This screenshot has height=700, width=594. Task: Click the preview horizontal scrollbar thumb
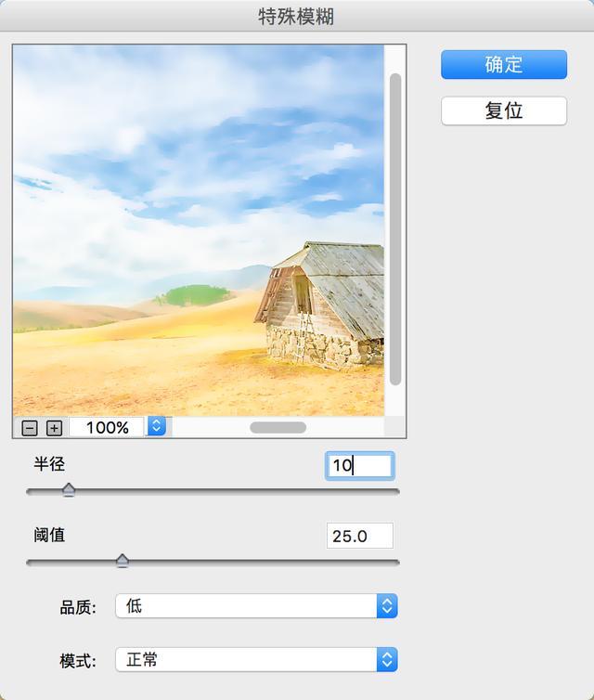(x=278, y=427)
